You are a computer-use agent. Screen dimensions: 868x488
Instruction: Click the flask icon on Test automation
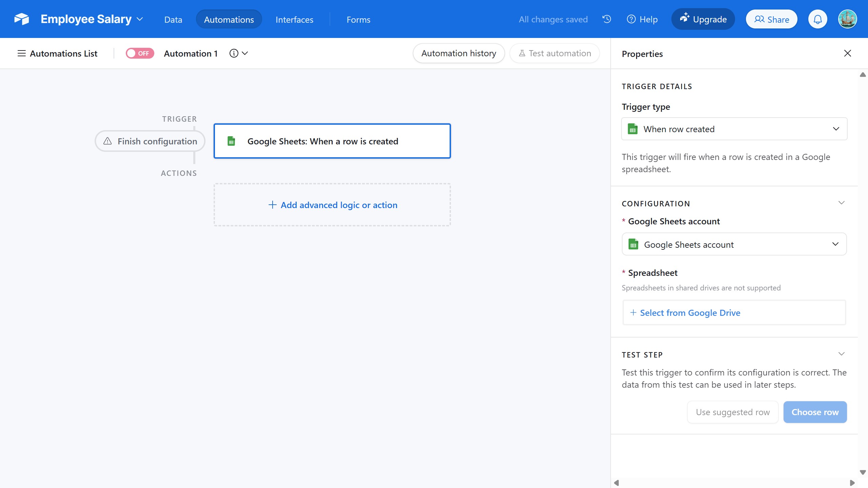coord(522,53)
